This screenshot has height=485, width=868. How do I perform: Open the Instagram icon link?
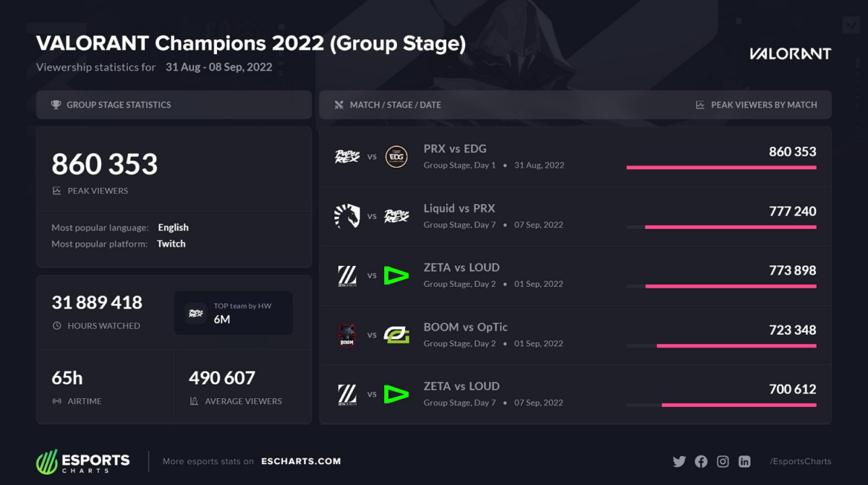pos(723,461)
